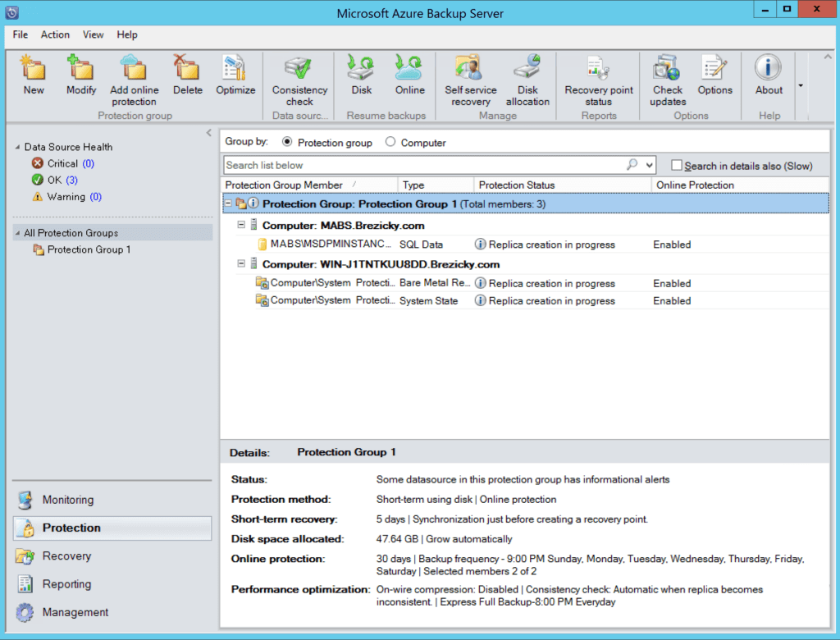Switch to the Recovery workspace
This screenshot has width=840, height=640.
[112, 555]
